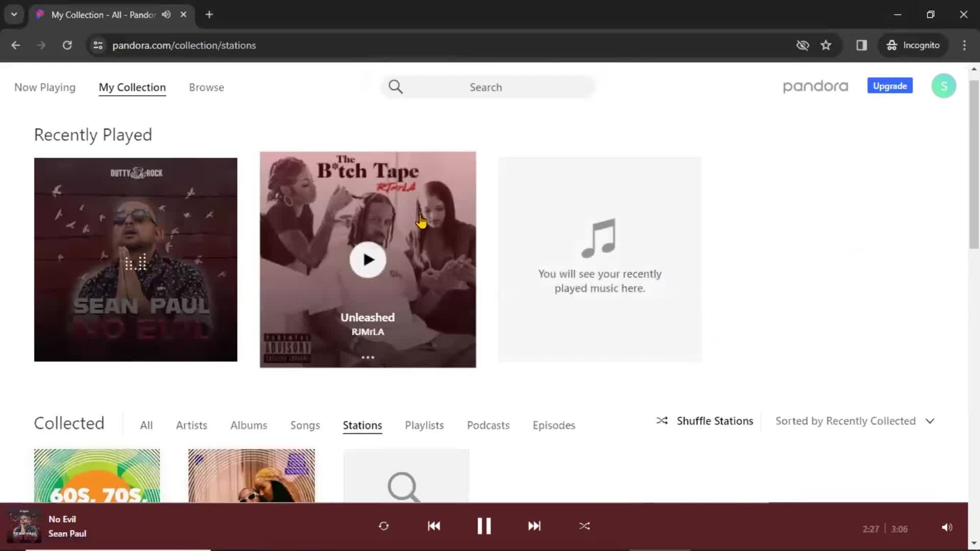Click the shuffle stations icon
Screen dimensions: 980x551
[x=663, y=420]
